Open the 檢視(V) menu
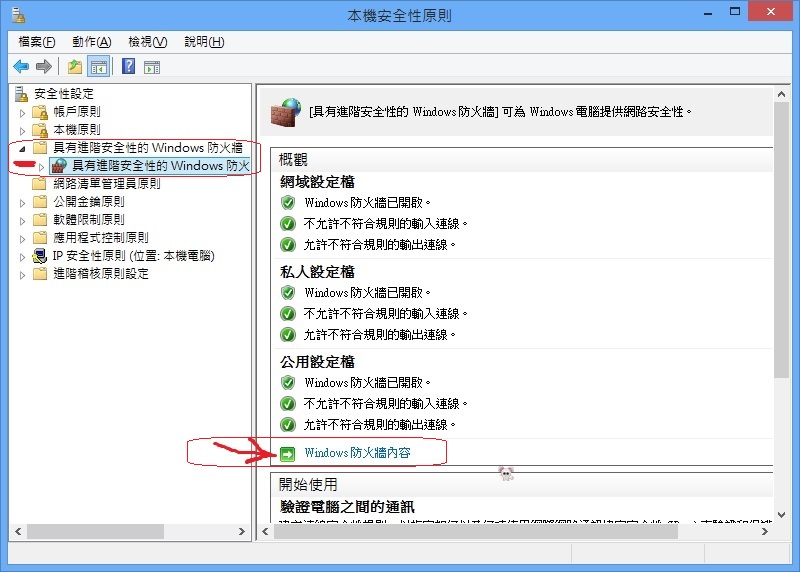 (147, 42)
